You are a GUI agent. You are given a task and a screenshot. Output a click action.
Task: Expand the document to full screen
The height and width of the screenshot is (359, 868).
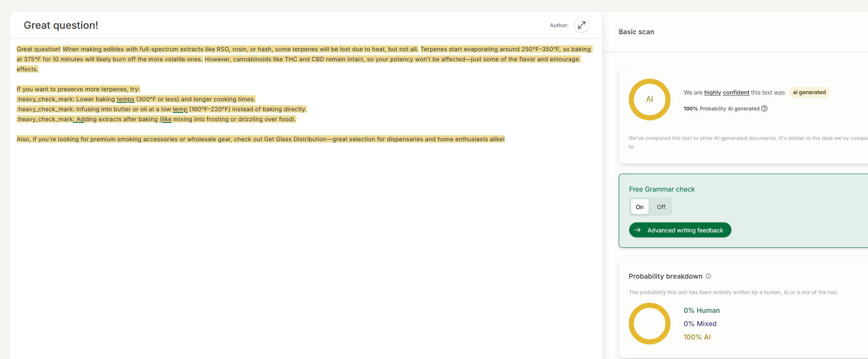581,25
